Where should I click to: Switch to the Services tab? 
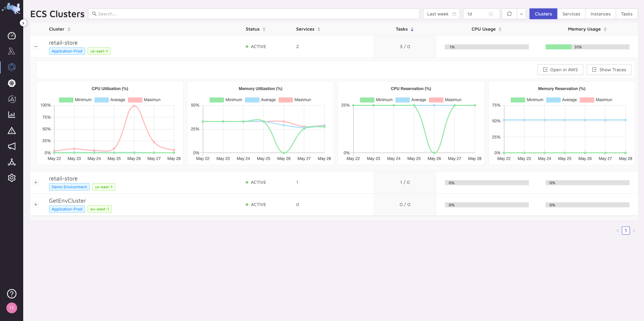pyautogui.click(x=571, y=14)
